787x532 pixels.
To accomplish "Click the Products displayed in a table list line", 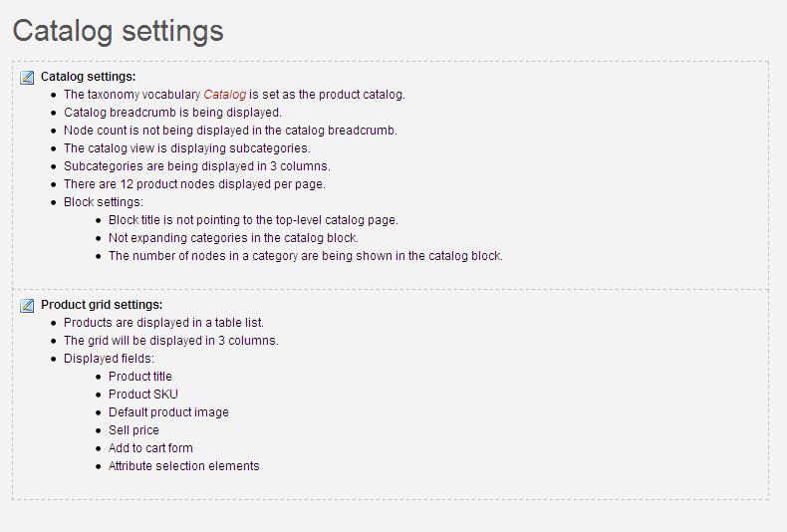I will pyautogui.click(x=163, y=323).
